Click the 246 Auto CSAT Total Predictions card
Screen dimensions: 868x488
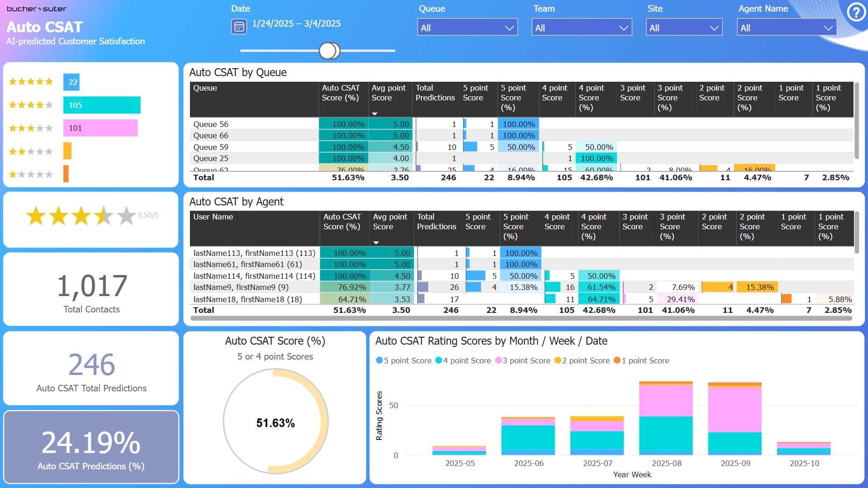[x=91, y=368]
